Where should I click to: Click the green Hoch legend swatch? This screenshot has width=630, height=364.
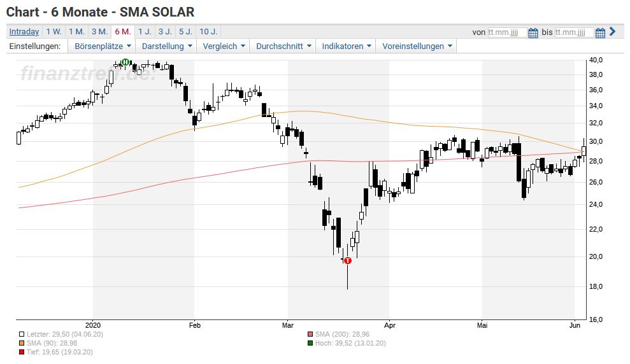pos(310,343)
